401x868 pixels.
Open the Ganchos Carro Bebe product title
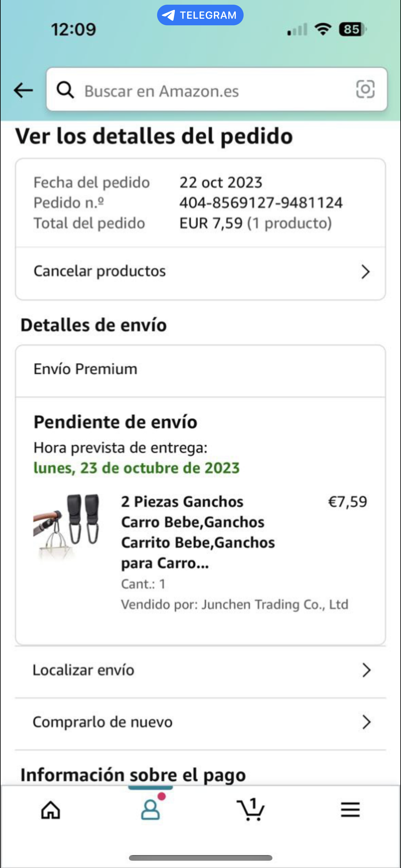[x=198, y=532]
